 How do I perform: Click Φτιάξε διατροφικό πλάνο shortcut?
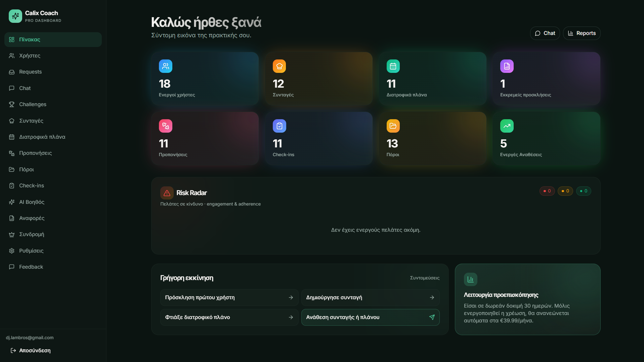coord(229,317)
